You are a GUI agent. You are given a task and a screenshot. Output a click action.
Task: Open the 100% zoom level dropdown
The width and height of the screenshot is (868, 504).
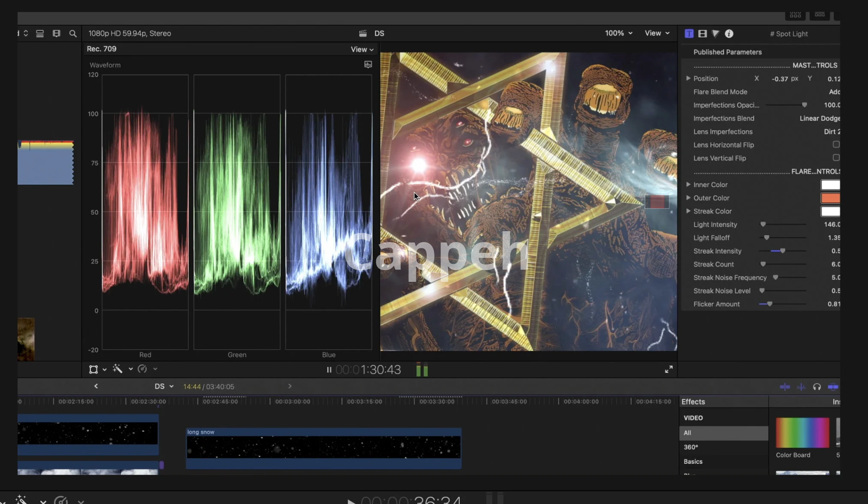coord(618,33)
